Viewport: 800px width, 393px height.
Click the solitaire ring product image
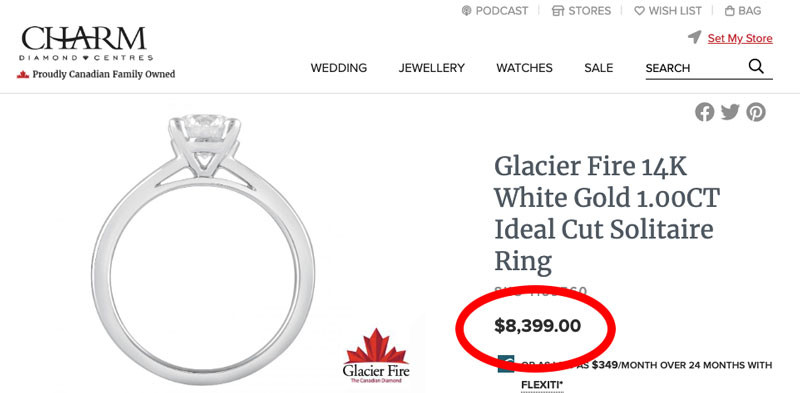coord(203,250)
